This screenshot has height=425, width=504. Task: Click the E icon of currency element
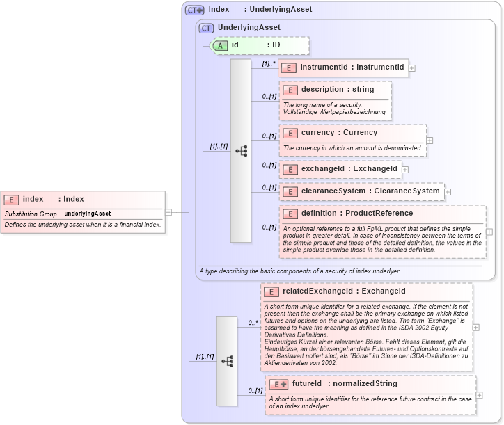[290, 134]
